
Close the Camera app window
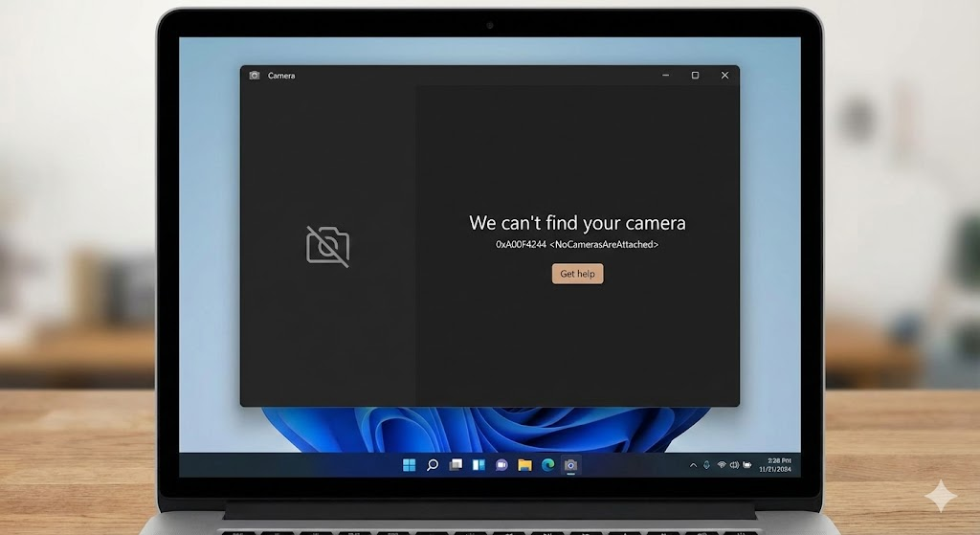point(724,76)
